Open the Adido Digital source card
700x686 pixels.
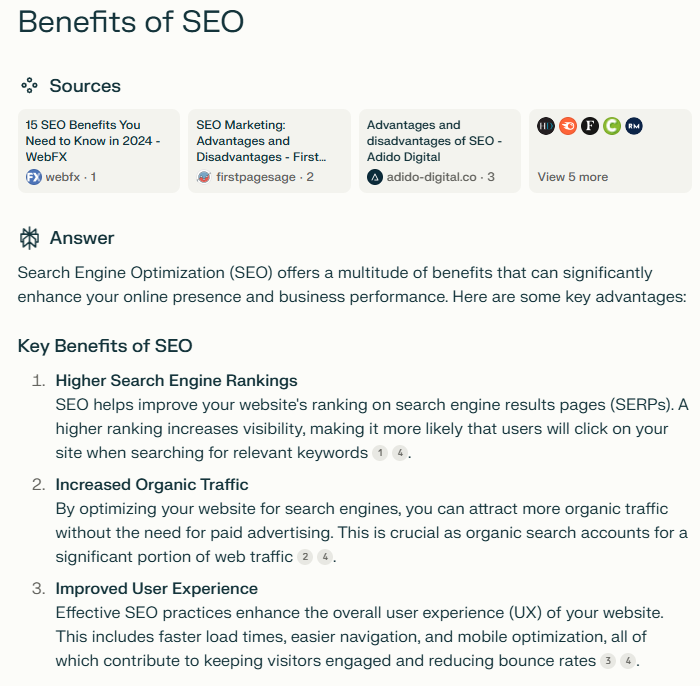pyautogui.click(x=440, y=151)
